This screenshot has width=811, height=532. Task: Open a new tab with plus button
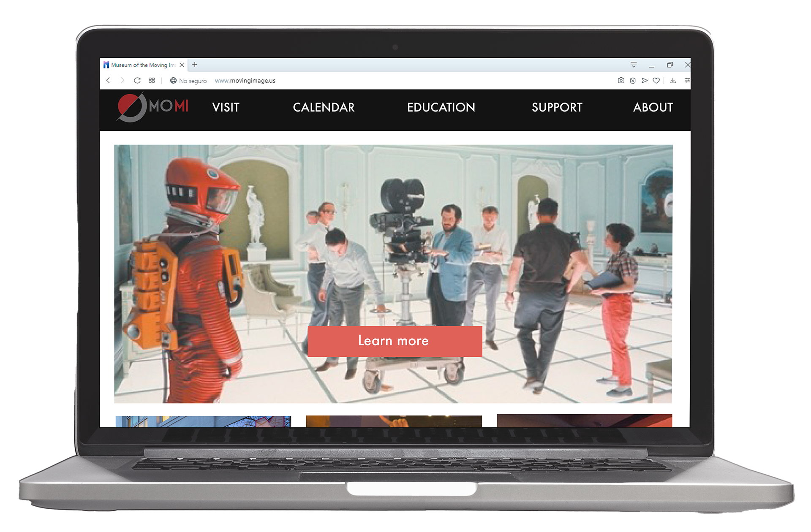[195, 65]
